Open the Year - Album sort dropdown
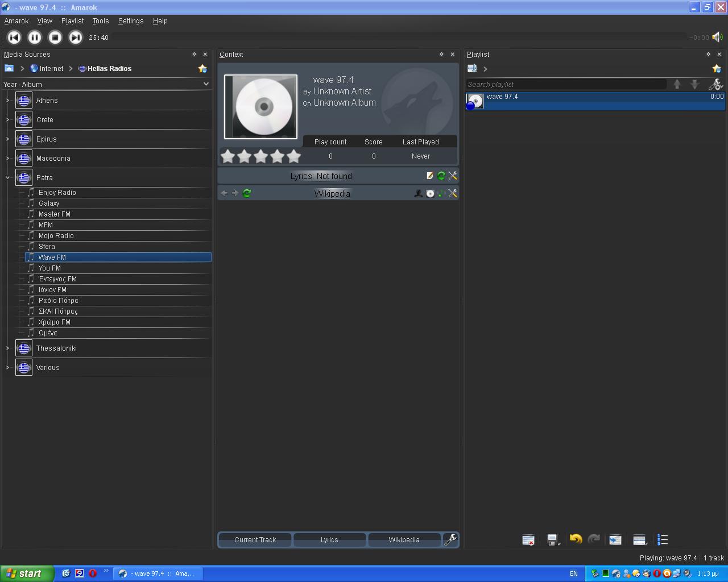This screenshot has width=728, height=582. (106, 84)
